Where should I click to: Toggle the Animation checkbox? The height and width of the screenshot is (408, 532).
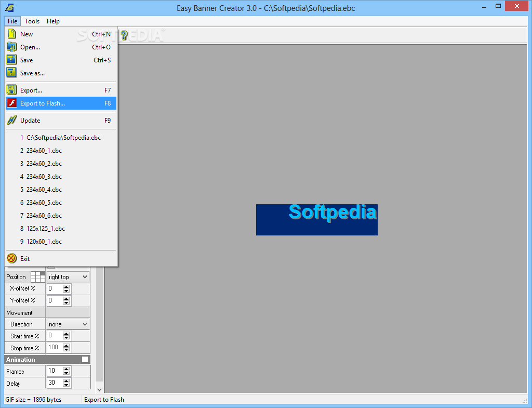pyautogui.click(x=85, y=360)
